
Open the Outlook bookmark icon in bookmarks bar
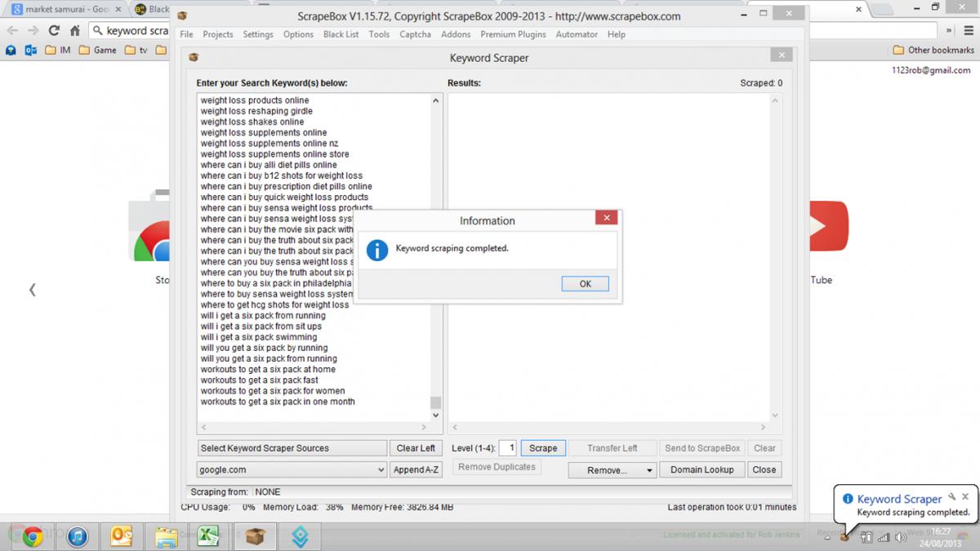[x=31, y=50]
